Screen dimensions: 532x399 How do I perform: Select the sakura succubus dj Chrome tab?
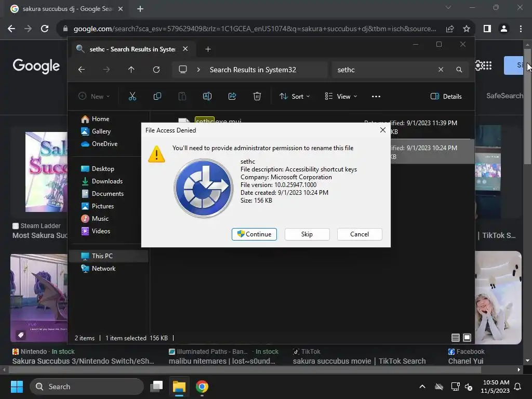point(67,9)
